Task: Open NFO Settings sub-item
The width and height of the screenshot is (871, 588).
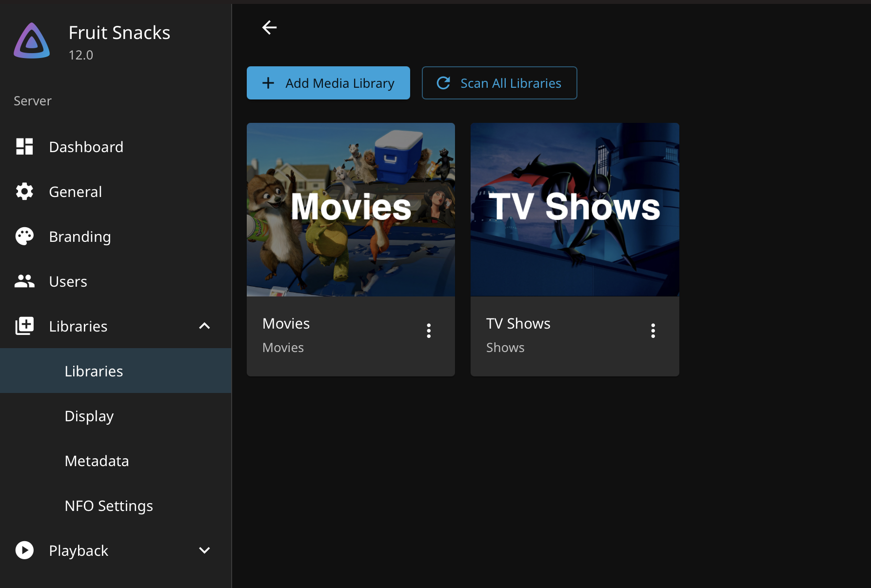Action: click(116, 506)
